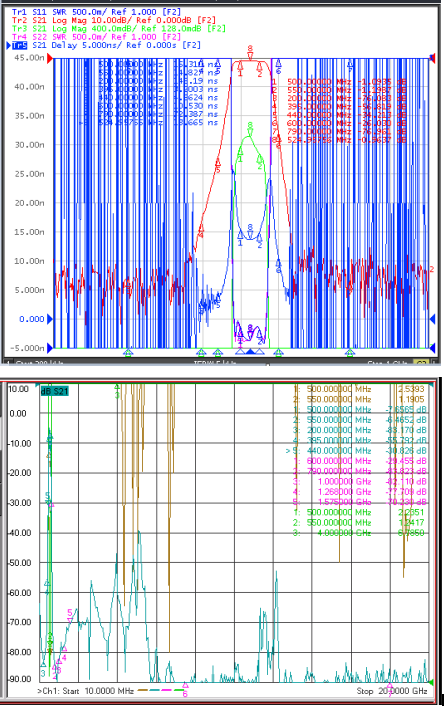
Task: Click the dB S21 label in lower plot
Action: coord(54,391)
